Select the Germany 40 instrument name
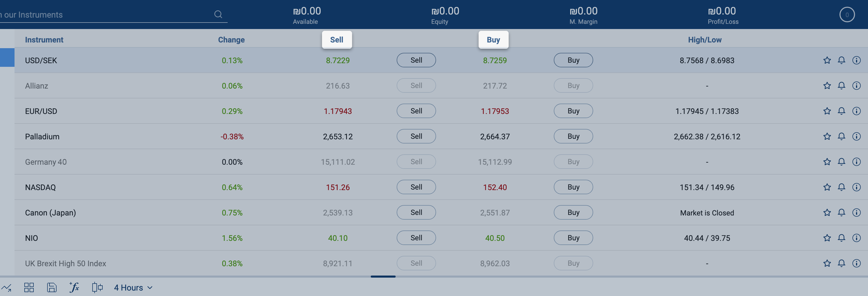This screenshot has height=296, width=868. point(46,162)
